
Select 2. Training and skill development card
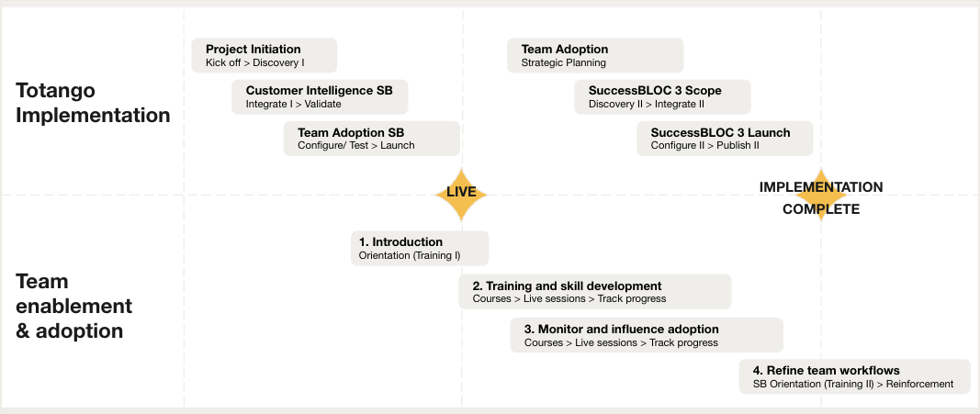coord(595,292)
